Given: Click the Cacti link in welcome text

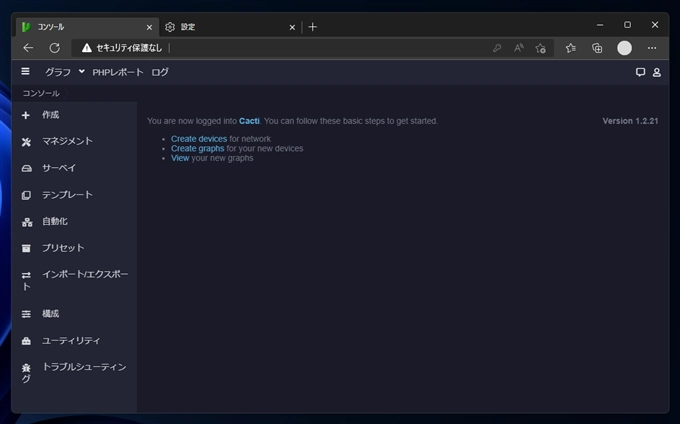Looking at the screenshot, I should click(249, 121).
